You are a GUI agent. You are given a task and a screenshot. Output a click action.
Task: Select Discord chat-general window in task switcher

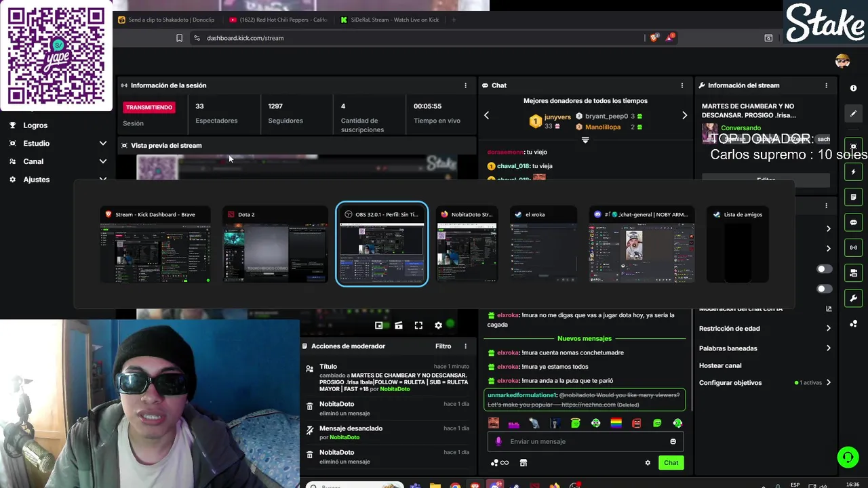click(x=642, y=245)
